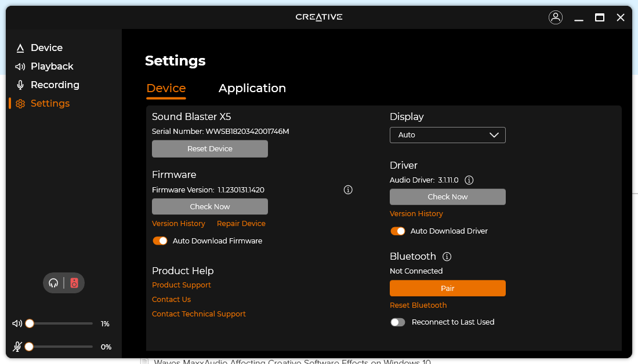Open the Playback section in sidebar
638x364 pixels.
click(52, 67)
